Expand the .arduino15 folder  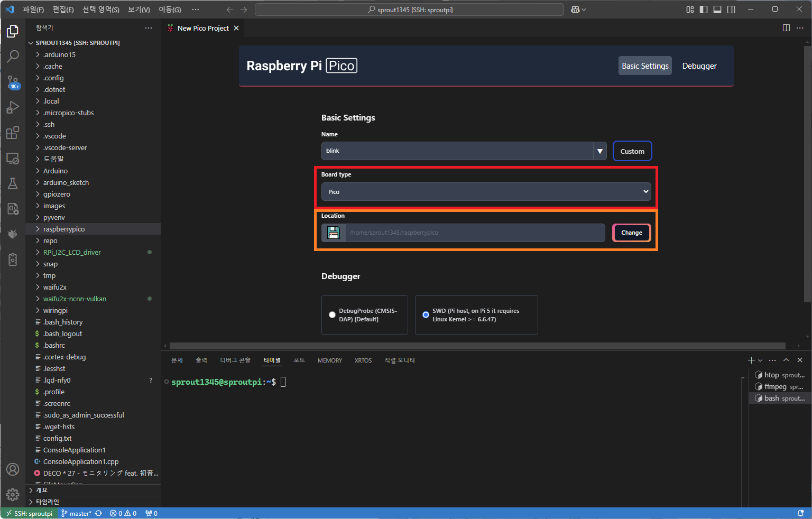coord(93,54)
